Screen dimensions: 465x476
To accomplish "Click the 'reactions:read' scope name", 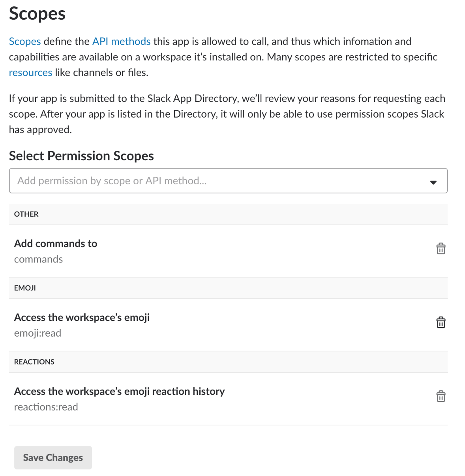I will point(46,407).
